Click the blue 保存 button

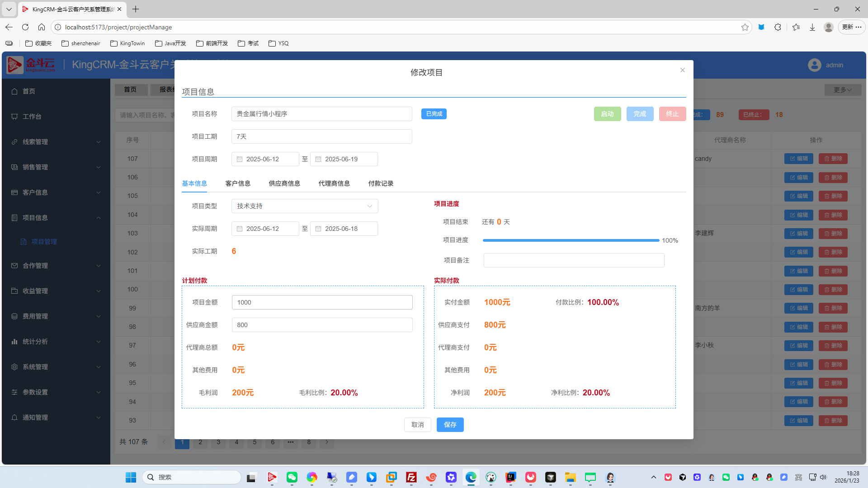(450, 425)
